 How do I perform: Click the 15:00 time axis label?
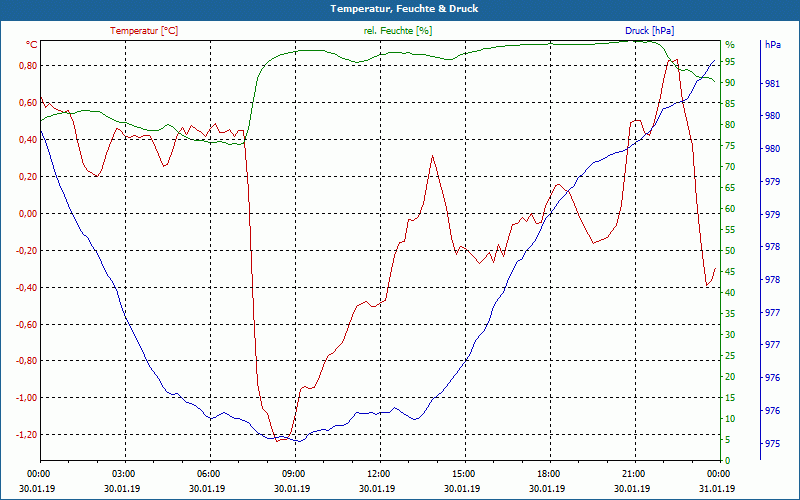(x=463, y=473)
